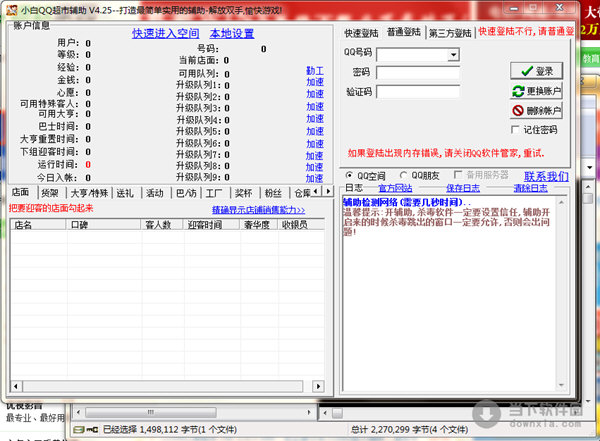Open the 精确显示店铺销售能力 link
Screen dimensions: 600x441
click(x=258, y=210)
